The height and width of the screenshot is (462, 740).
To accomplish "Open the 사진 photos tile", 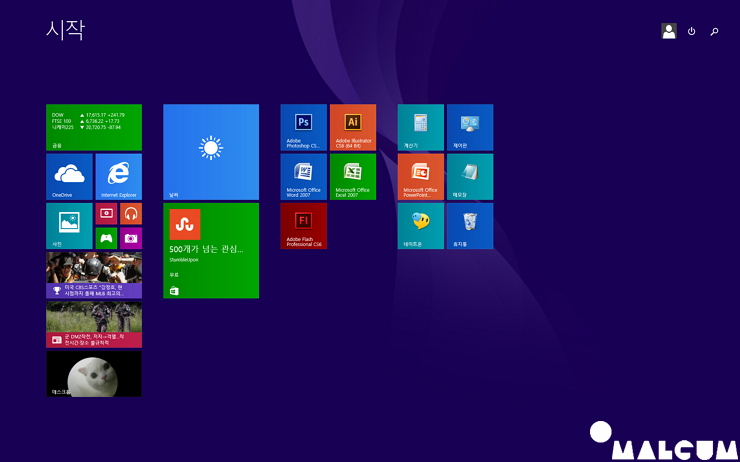I will (69, 226).
